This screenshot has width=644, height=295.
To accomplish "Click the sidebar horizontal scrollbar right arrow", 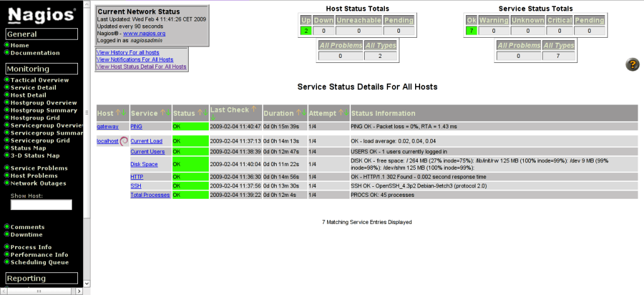I will [x=80, y=291].
